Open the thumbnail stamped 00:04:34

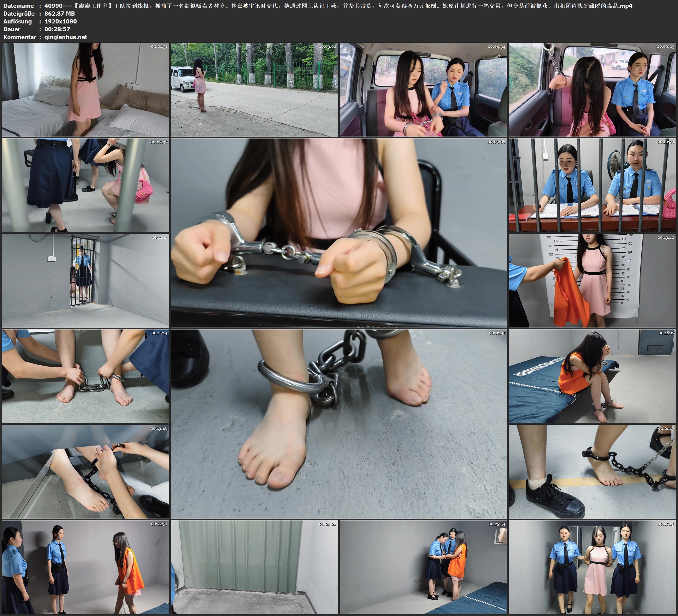pyautogui.click(x=424, y=90)
